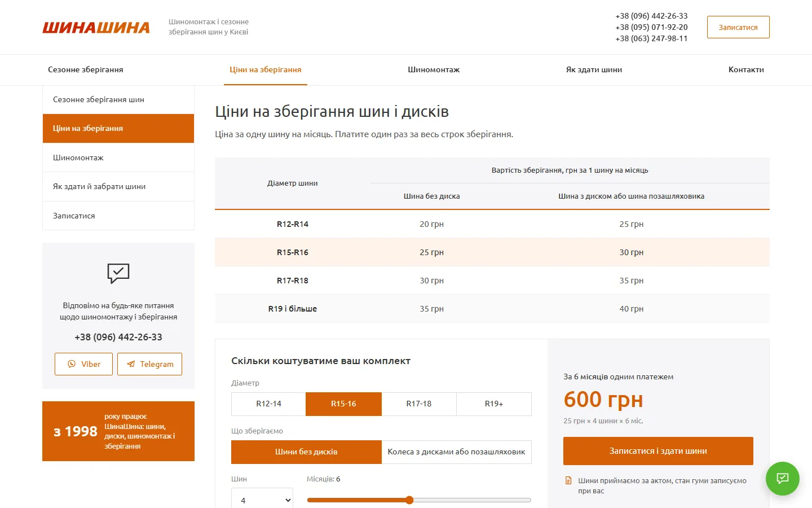Open Ціни на зберігання top tab
The width and height of the screenshot is (812, 508).
click(x=266, y=70)
